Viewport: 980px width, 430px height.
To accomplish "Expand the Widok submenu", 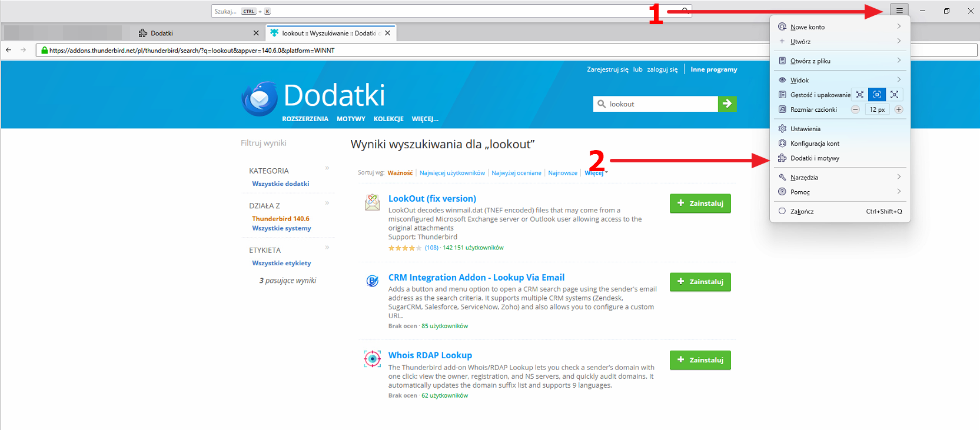I will (x=840, y=80).
